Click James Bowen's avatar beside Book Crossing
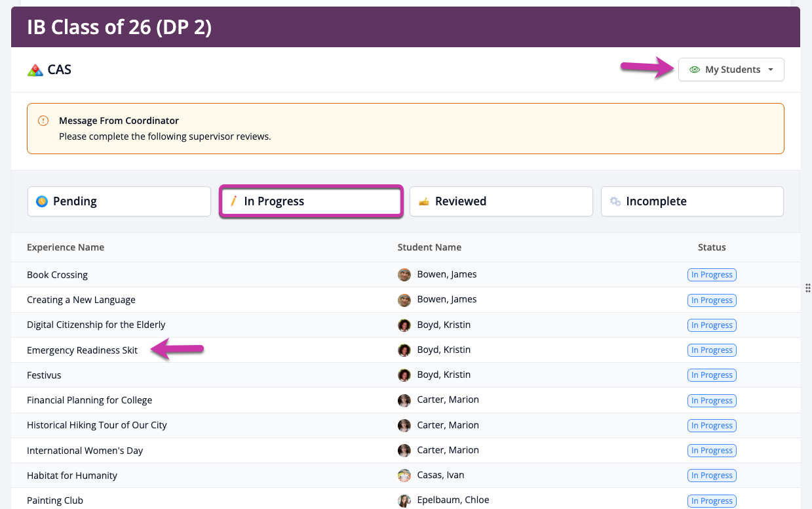The height and width of the screenshot is (509, 812). pos(404,275)
